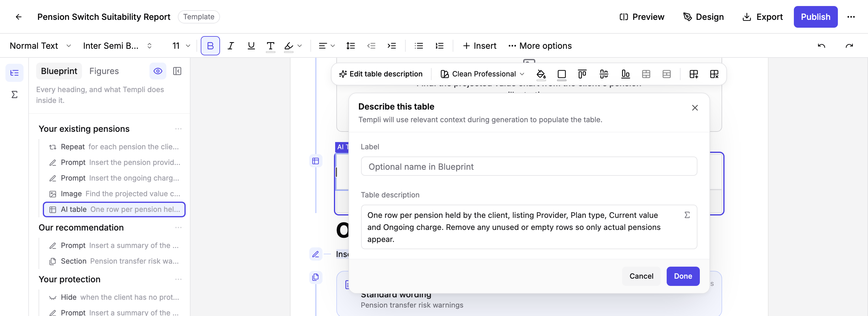
Task: Open options for Your existing pensions
Action: click(178, 129)
